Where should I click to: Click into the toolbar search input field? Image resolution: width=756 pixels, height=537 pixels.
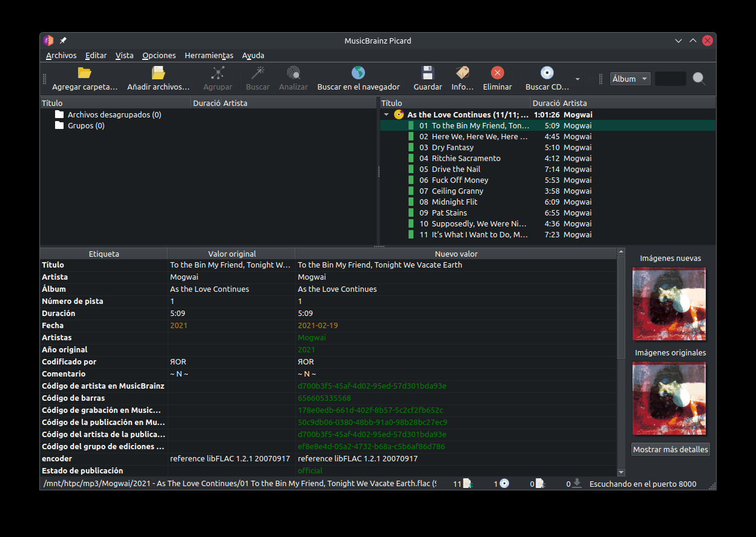click(671, 79)
